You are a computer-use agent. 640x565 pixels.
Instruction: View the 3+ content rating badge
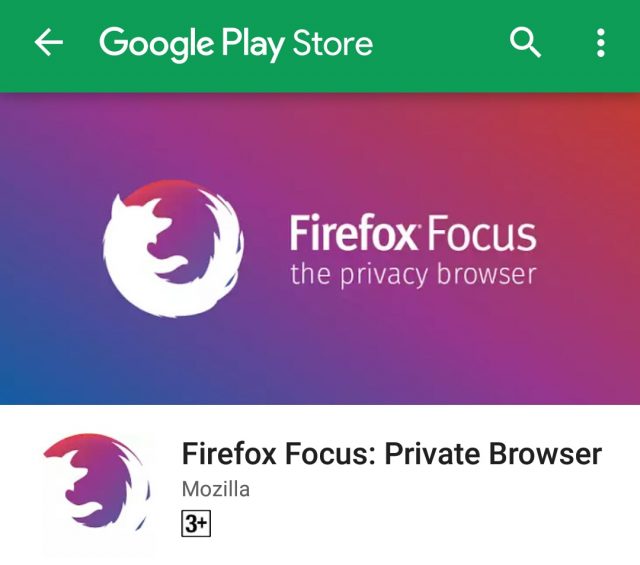pos(196,523)
